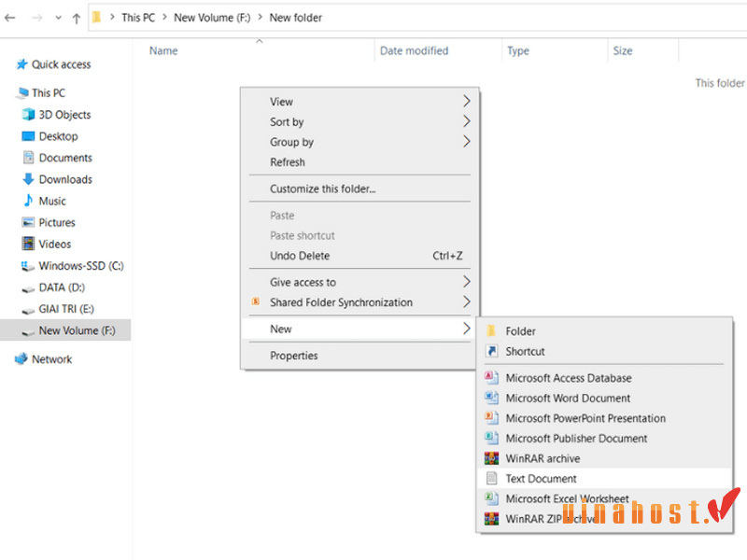Click the Back navigation arrow

(10, 18)
